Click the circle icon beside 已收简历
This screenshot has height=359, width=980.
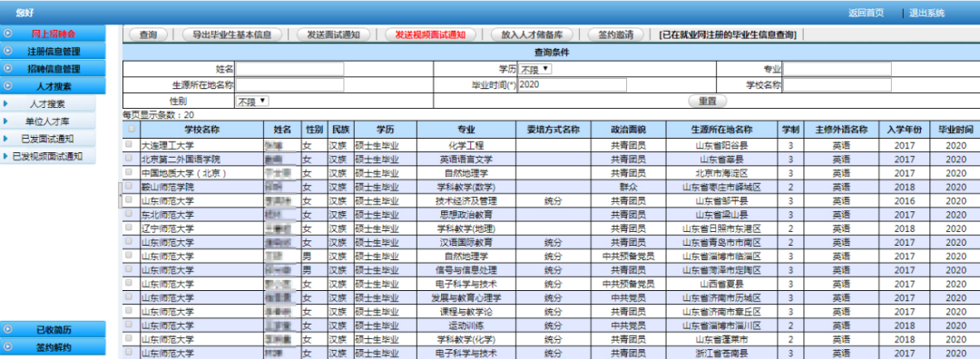(7, 329)
